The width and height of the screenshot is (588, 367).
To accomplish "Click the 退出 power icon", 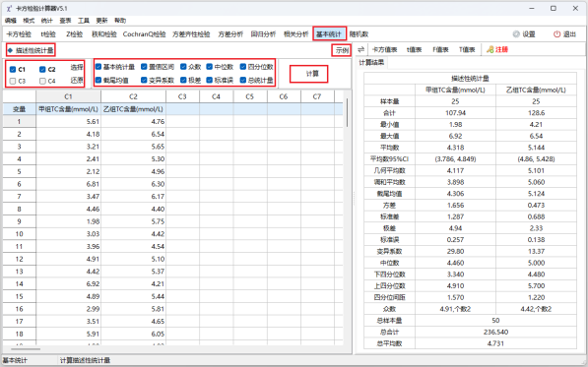I will (556, 34).
